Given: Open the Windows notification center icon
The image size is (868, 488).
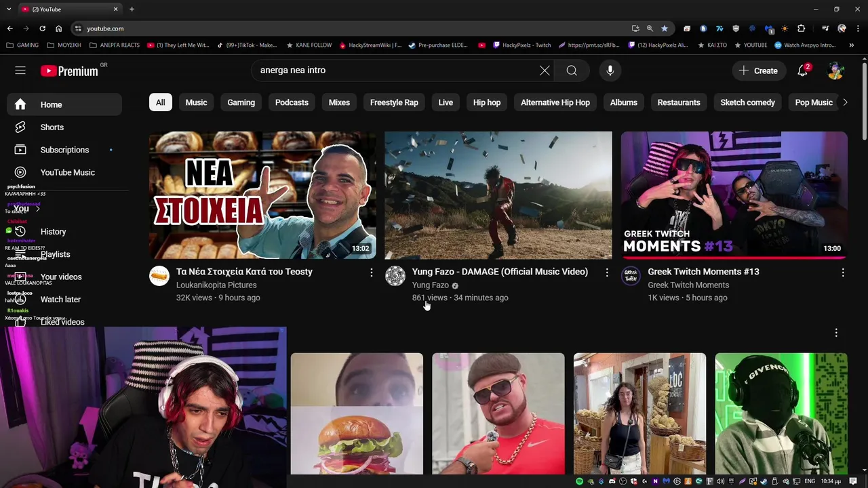Looking at the screenshot, I should (854, 481).
